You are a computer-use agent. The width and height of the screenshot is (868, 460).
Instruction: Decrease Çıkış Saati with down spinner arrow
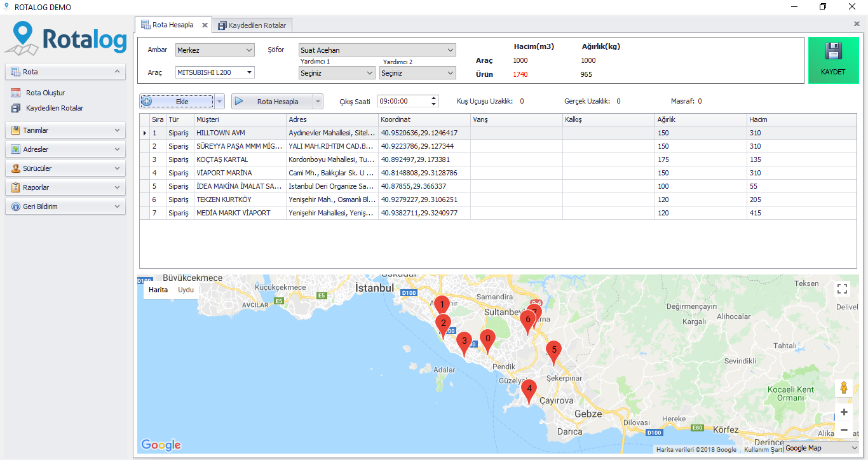(x=434, y=104)
